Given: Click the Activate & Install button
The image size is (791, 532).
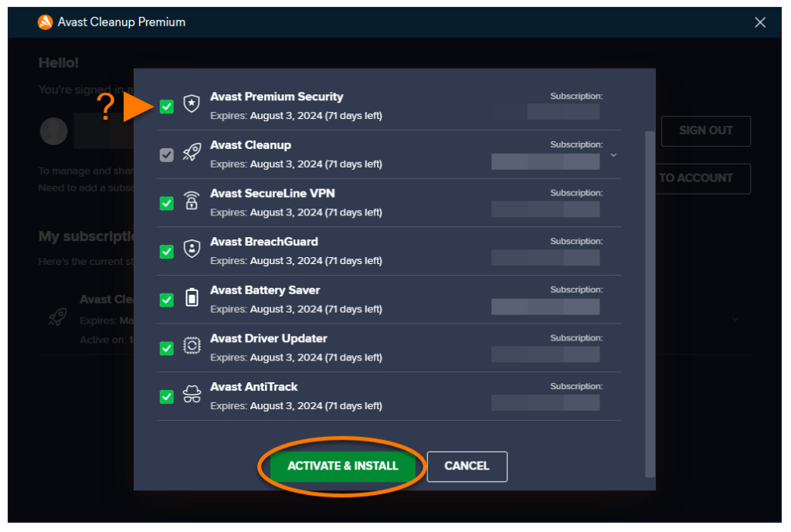Looking at the screenshot, I should point(343,466).
